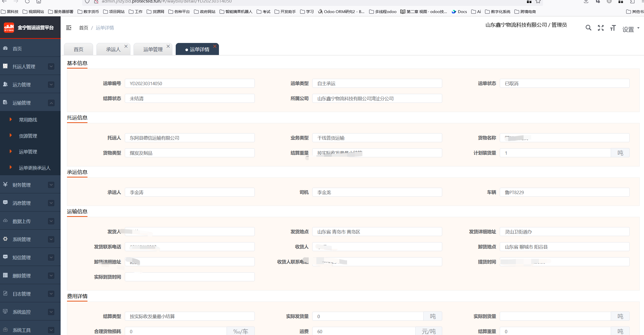Click the browser home button

(x=39, y=2)
